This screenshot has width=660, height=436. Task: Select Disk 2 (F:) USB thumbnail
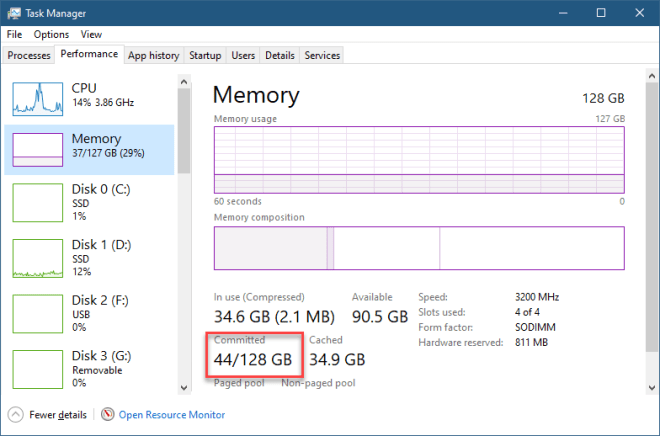click(37, 313)
